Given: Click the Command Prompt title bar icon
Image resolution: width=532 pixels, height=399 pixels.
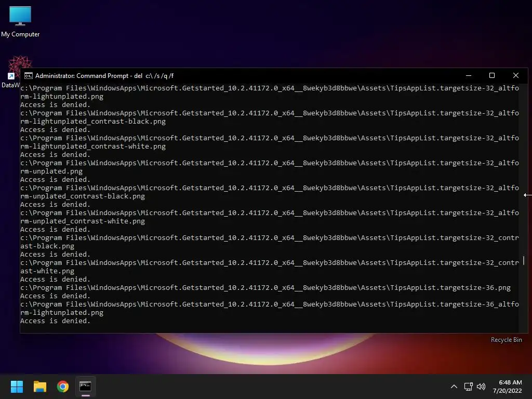Looking at the screenshot, I should point(29,76).
